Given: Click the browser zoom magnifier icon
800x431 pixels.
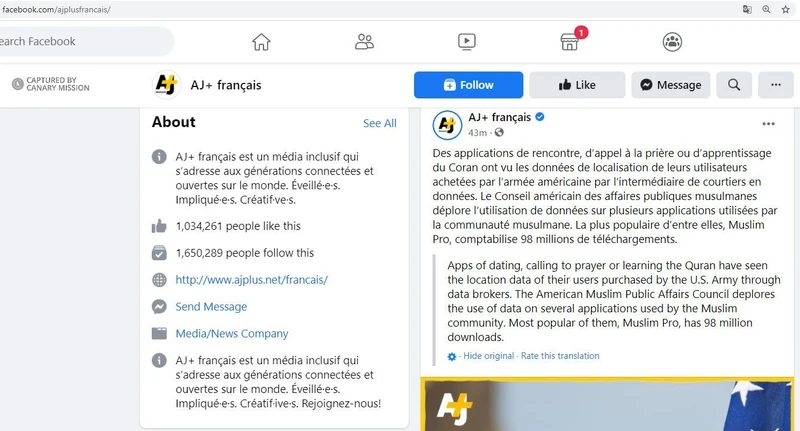Looking at the screenshot, I should 766,9.
